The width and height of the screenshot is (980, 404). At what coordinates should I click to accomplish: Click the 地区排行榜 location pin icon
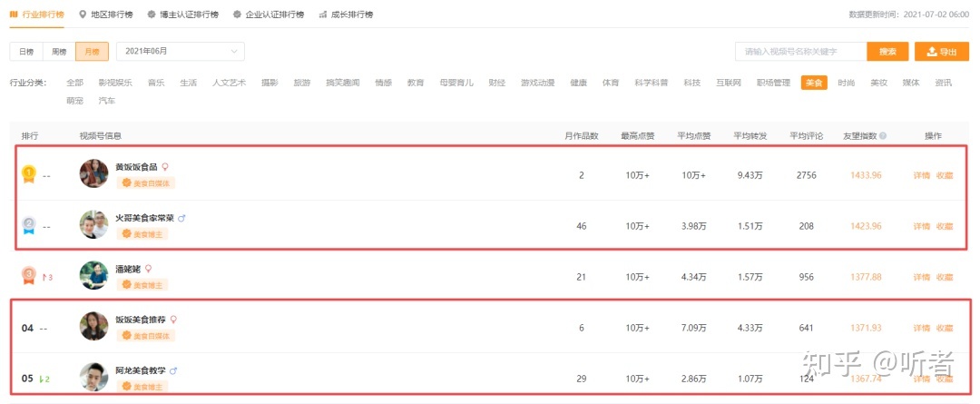pos(83,15)
